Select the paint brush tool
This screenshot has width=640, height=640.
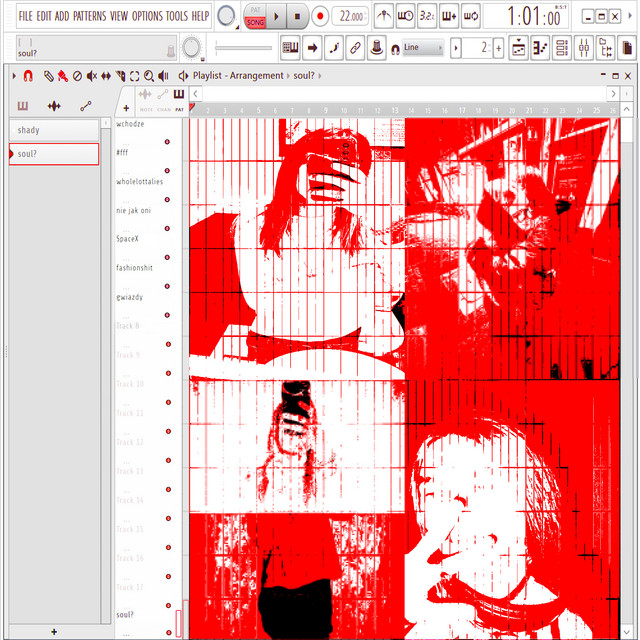(62, 76)
